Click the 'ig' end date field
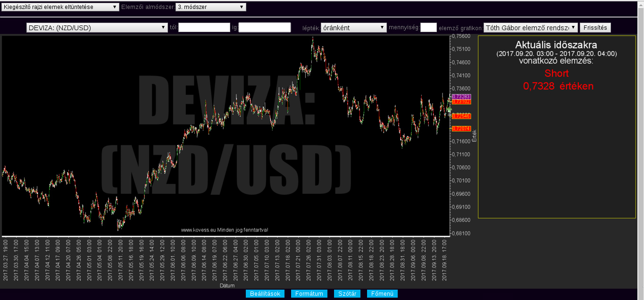This screenshot has width=644, height=300. (265, 28)
